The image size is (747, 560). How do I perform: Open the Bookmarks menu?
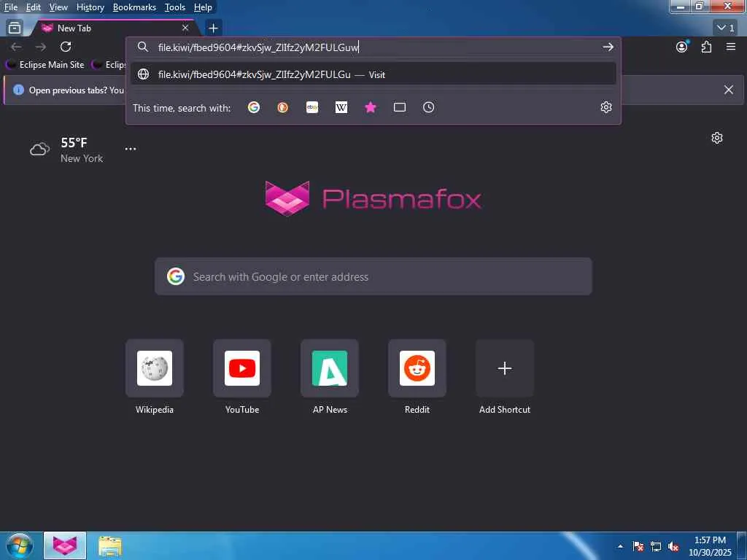coord(134,7)
